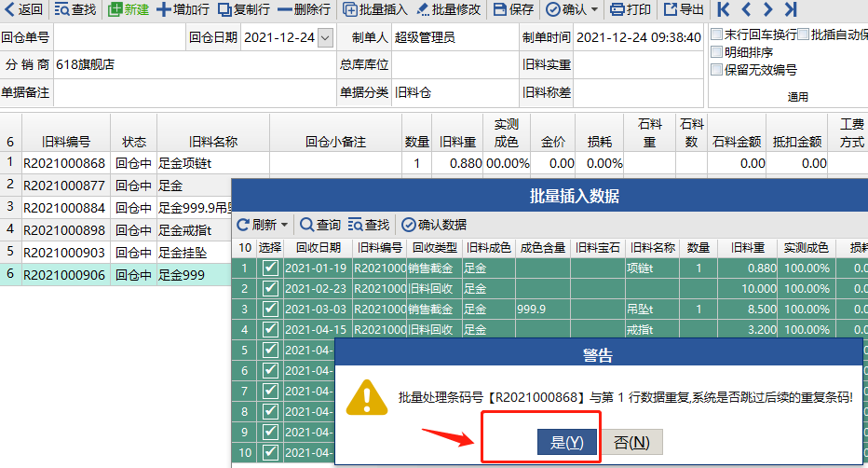This screenshot has width=868, height=468.
Task: Open 查找 in the main toolbar
Action: [x=75, y=9]
